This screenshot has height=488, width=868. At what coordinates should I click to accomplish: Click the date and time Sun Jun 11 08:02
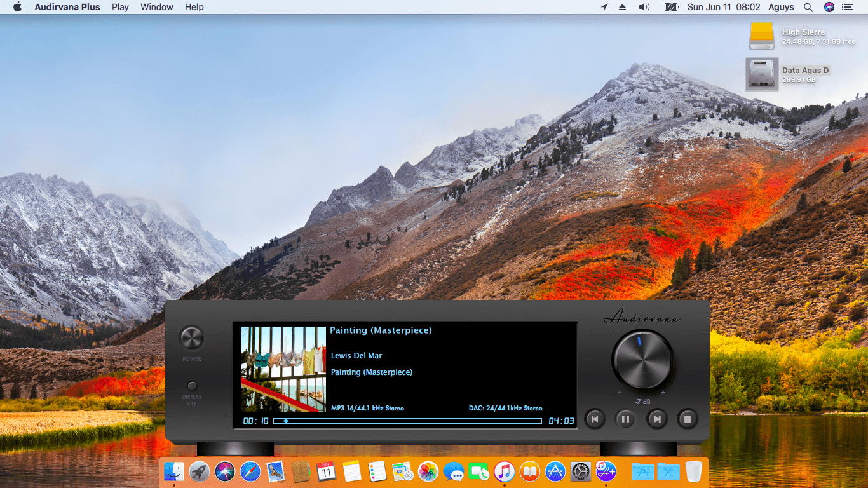coord(724,7)
